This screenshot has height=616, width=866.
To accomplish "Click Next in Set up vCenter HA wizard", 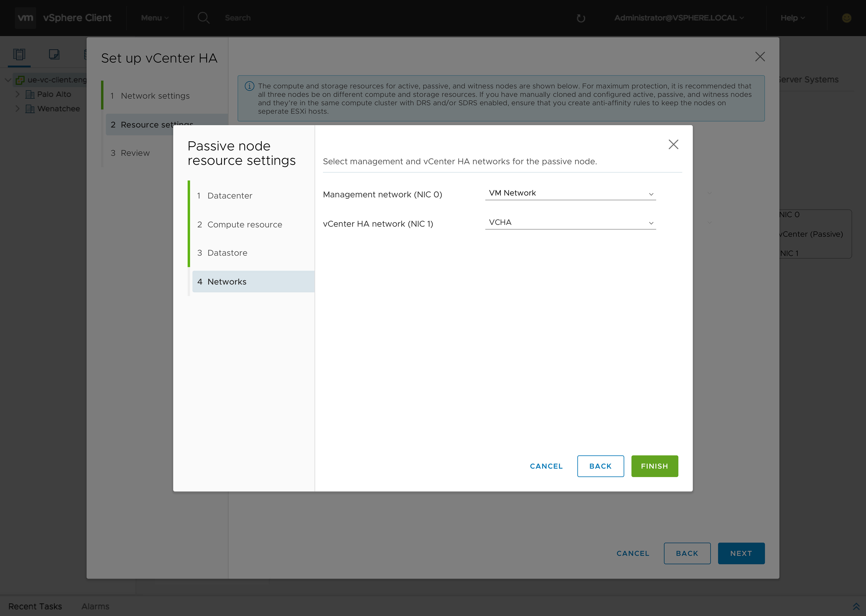I will click(741, 554).
